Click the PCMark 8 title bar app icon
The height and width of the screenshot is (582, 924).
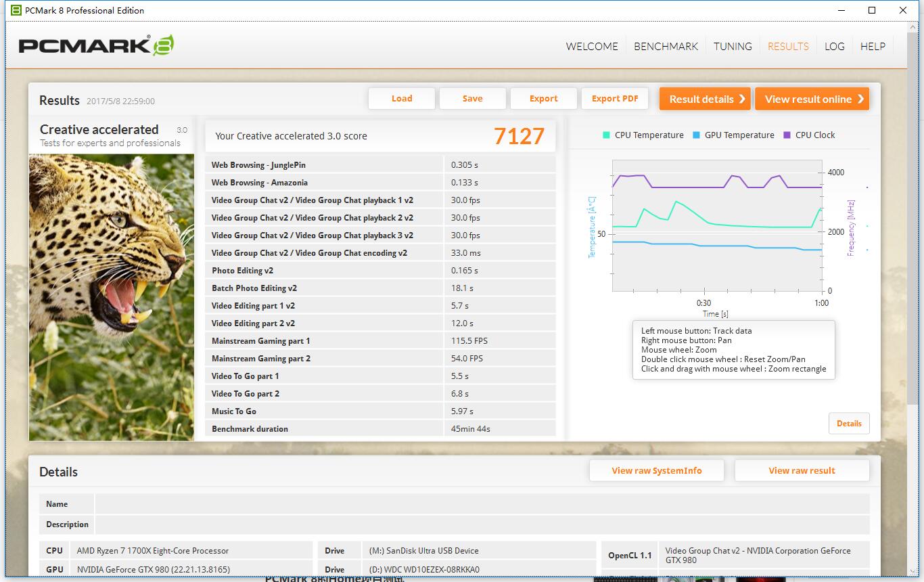16,10
